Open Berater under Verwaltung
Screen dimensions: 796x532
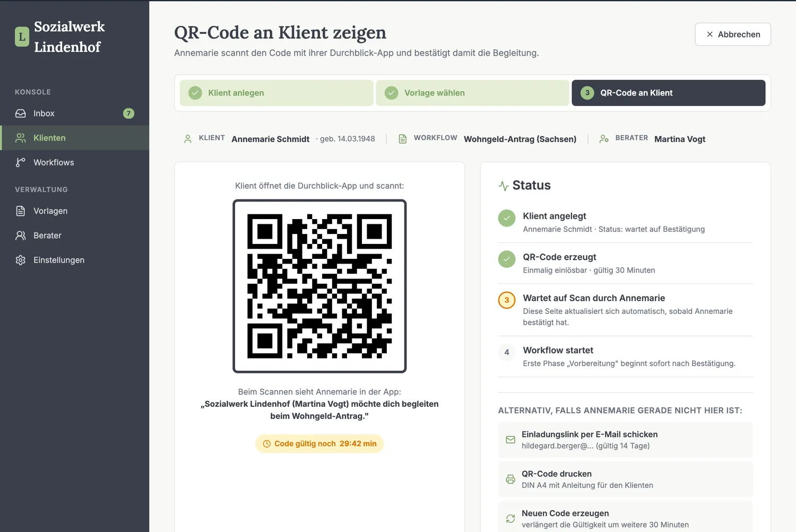[x=75, y=236]
